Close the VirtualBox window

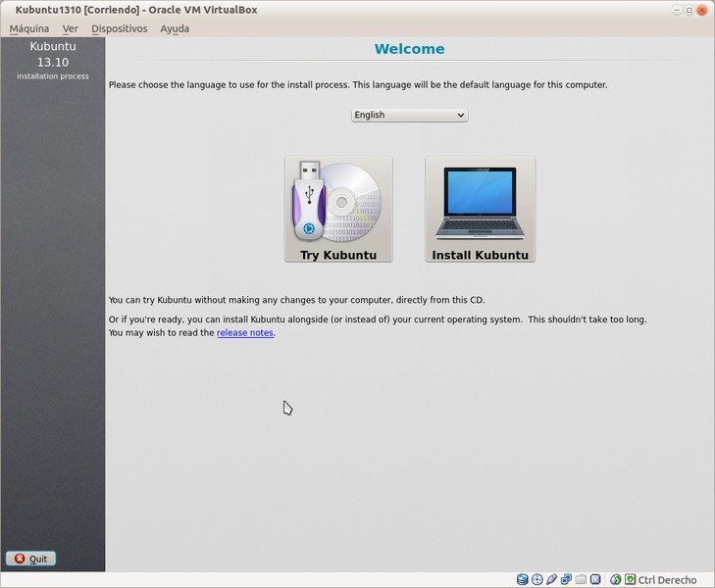(702, 10)
